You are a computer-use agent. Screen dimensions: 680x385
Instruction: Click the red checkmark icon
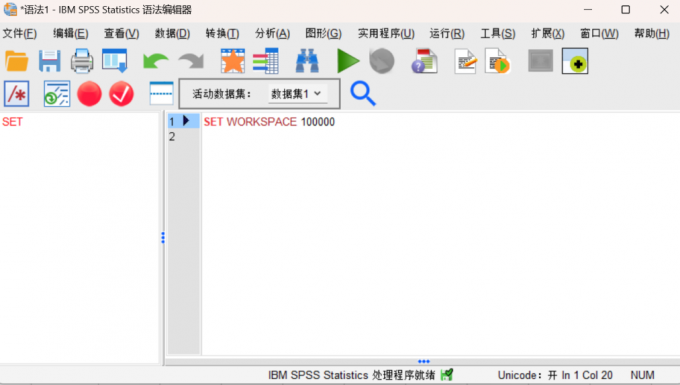tap(121, 94)
